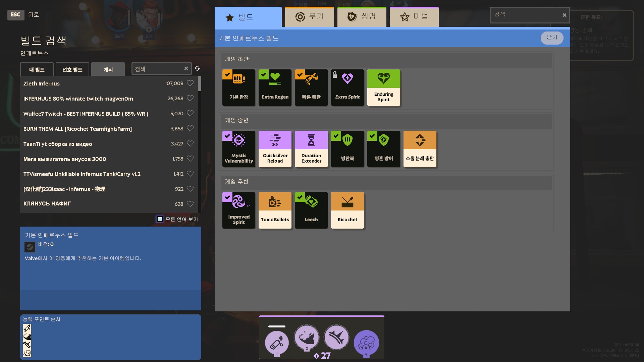This screenshot has width=644, height=362.
Task: Select the Duration Extender item
Action: 311,149
